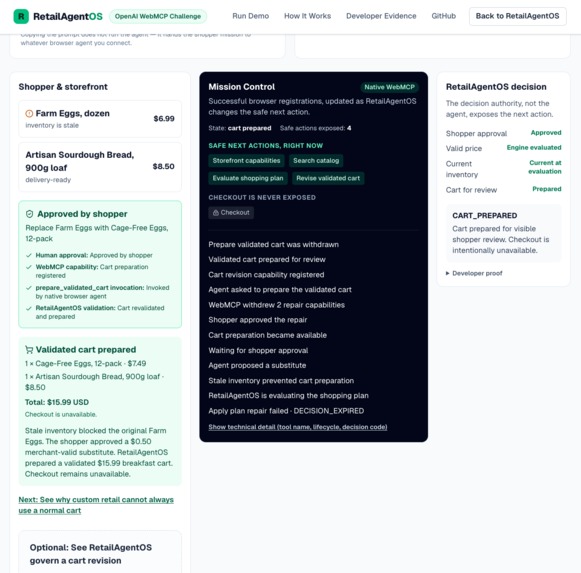Click 'Prepare validated cart was withdrawn' log entry

[273, 245]
